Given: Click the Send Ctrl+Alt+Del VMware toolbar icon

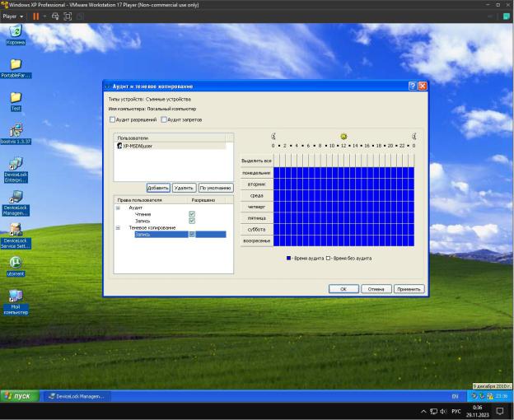Looking at the screenshot, I should (x=55, y=16).
